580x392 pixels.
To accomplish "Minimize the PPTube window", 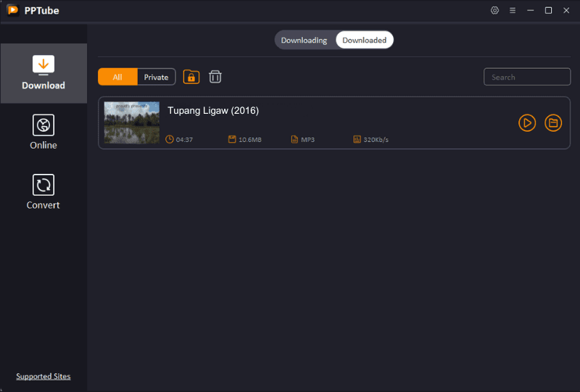I will point(531,10).
